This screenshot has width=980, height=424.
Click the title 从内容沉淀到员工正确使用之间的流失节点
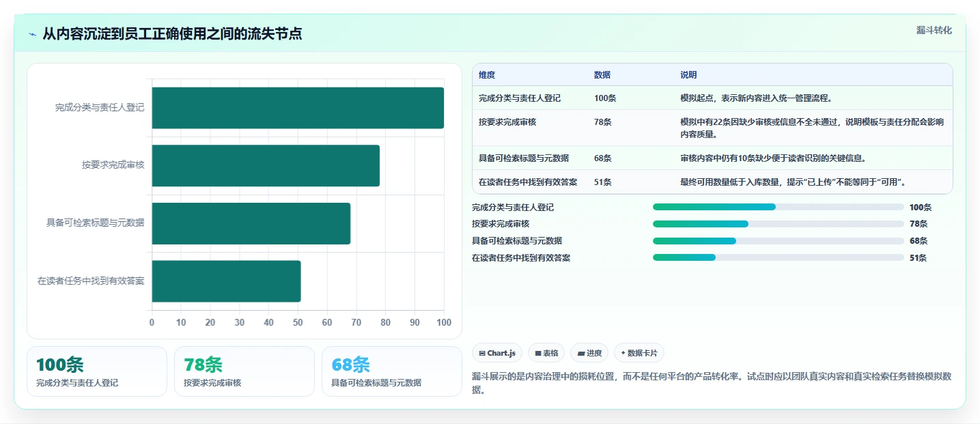tap(172, 34)
